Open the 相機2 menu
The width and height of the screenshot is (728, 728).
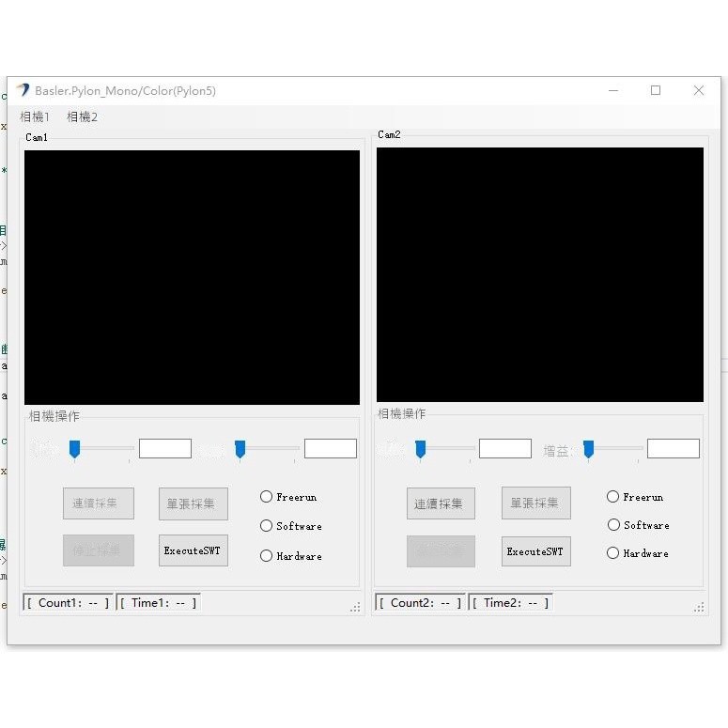pyautogui.click(x=82, y=117)
